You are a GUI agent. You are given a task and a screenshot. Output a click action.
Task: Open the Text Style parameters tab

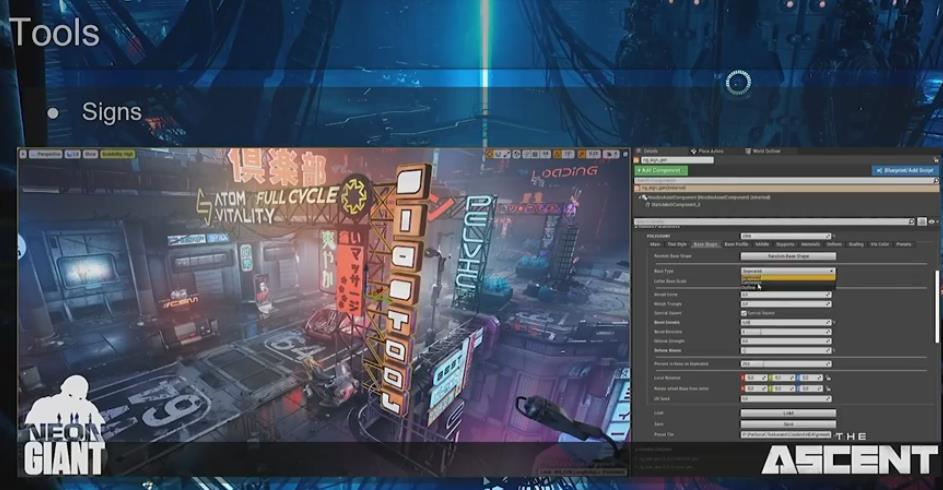[x=677, y=245]
